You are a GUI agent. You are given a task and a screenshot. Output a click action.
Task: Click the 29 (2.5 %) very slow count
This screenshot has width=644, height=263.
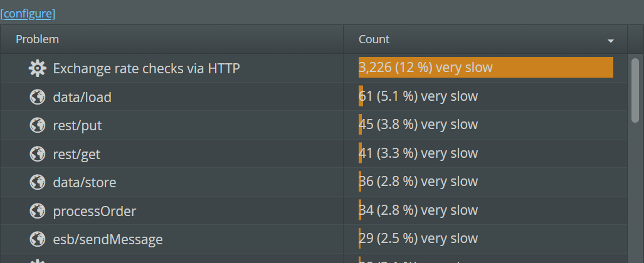pyautogui.click(x=418, y=239)
